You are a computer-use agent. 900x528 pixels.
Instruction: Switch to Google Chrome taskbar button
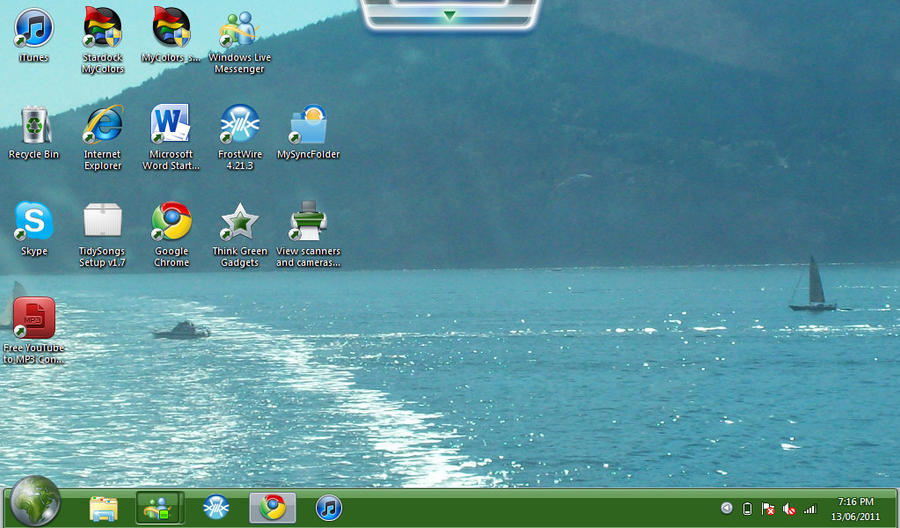tap(273, 508)
